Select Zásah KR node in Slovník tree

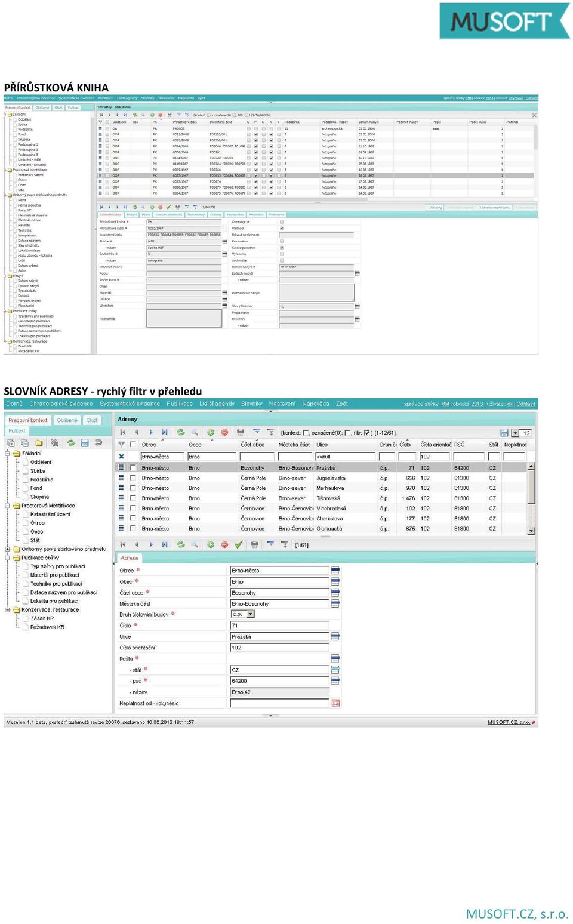point(42,618)
